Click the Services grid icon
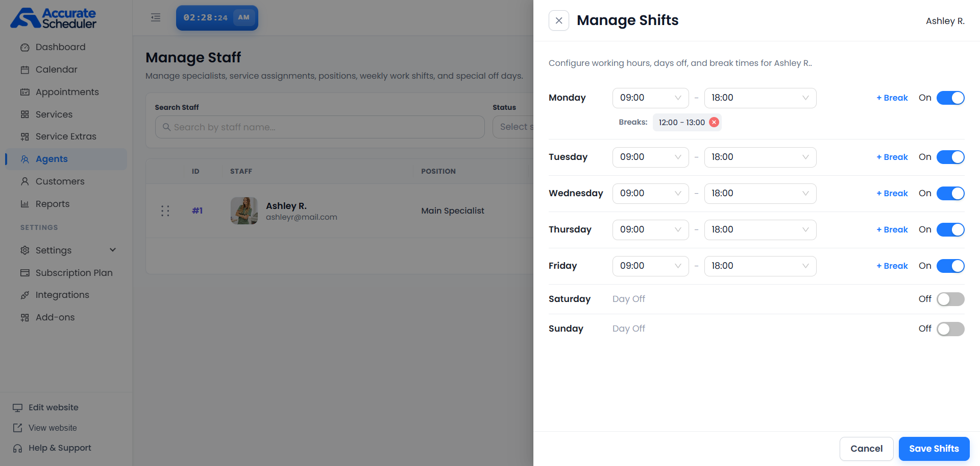 pos(24,114)
